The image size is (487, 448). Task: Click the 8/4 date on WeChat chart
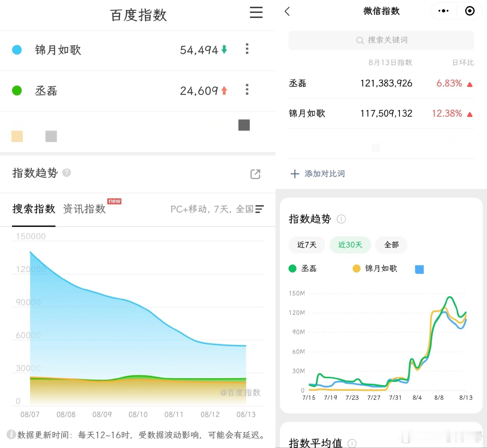click(417, 398)
